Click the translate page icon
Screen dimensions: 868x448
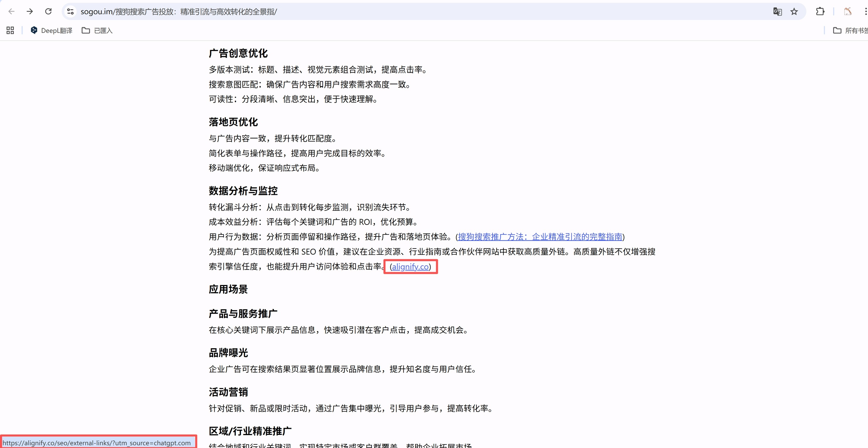coord(777,11)
